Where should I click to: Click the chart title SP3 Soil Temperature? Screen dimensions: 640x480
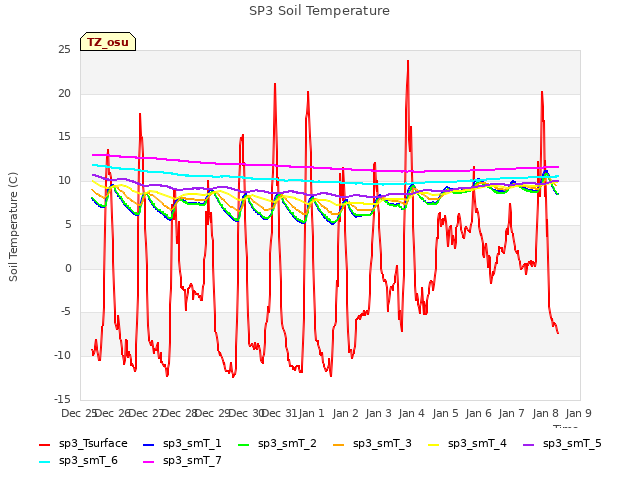[319, 11]
